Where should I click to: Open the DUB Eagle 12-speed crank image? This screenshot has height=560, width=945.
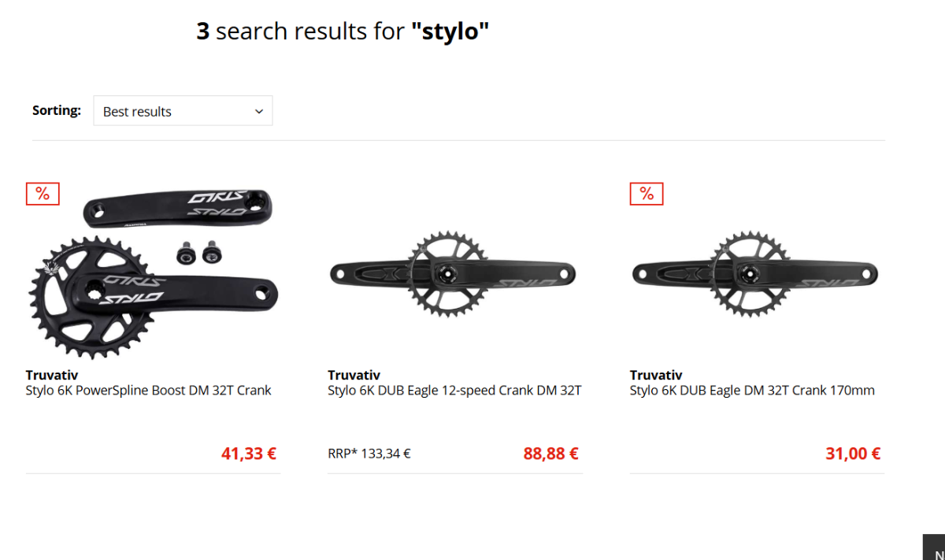pyautogui.click(x=453, y=273)
